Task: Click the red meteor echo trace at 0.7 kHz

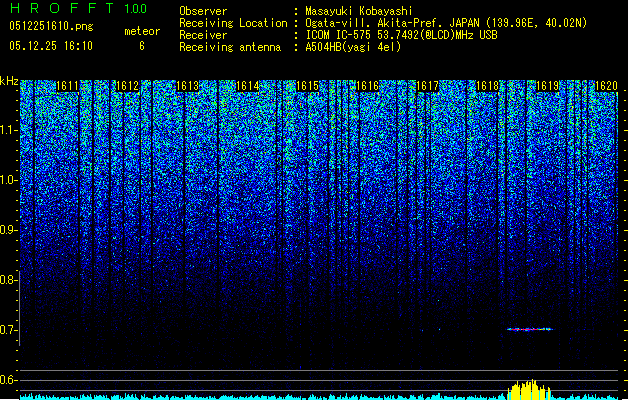Action: click(530, 329)
